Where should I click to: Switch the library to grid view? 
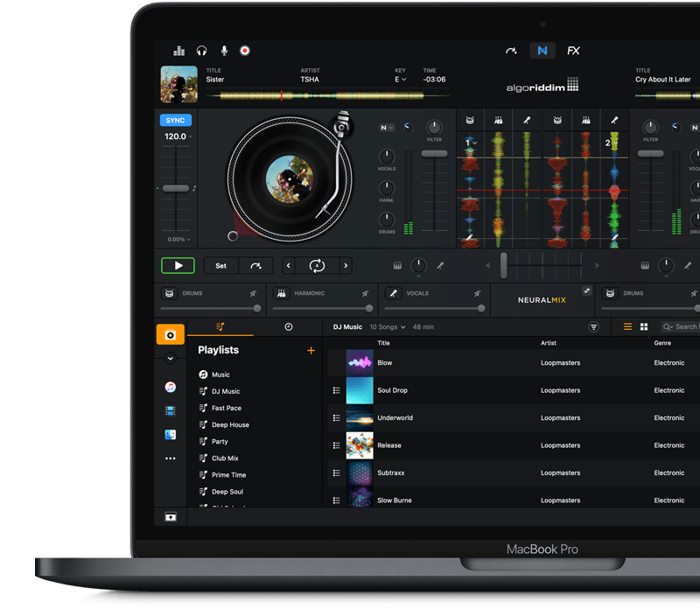(644, 326)
